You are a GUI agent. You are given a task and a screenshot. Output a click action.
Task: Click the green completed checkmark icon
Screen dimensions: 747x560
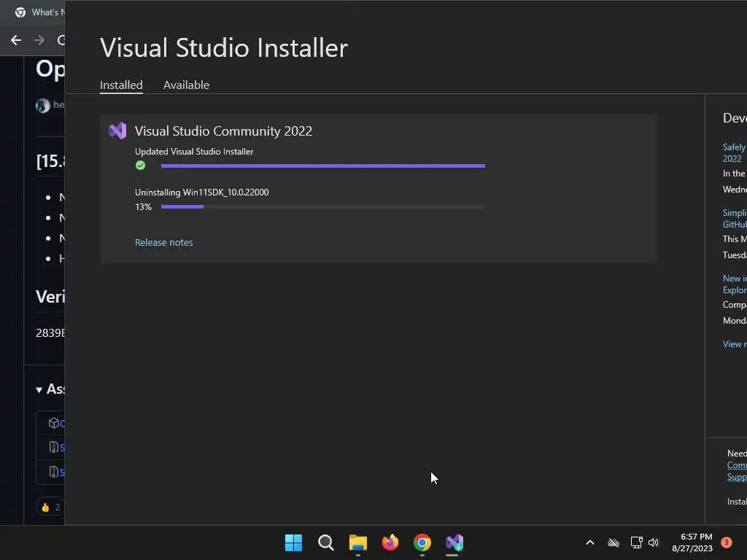pos(140,166)
